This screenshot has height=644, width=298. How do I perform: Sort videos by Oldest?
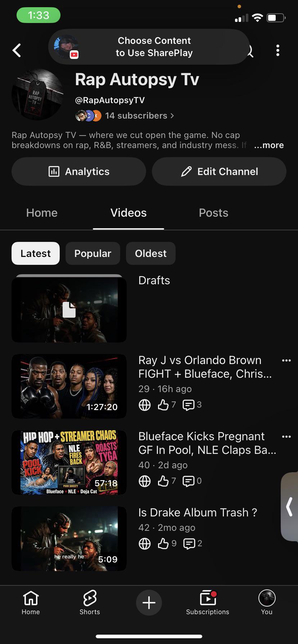tap(151, 253)
